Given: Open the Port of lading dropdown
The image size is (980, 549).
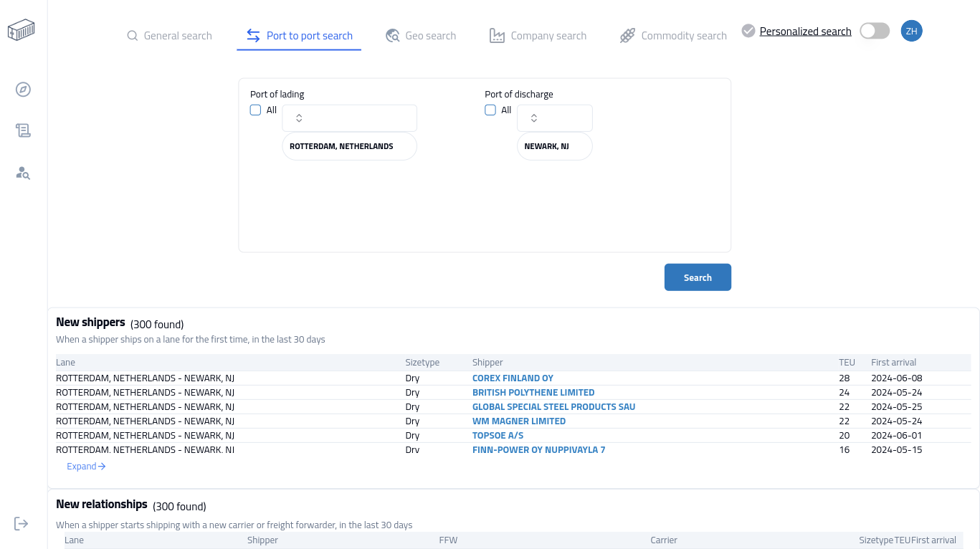Looking at the screenshot, I should coord(349,118).
